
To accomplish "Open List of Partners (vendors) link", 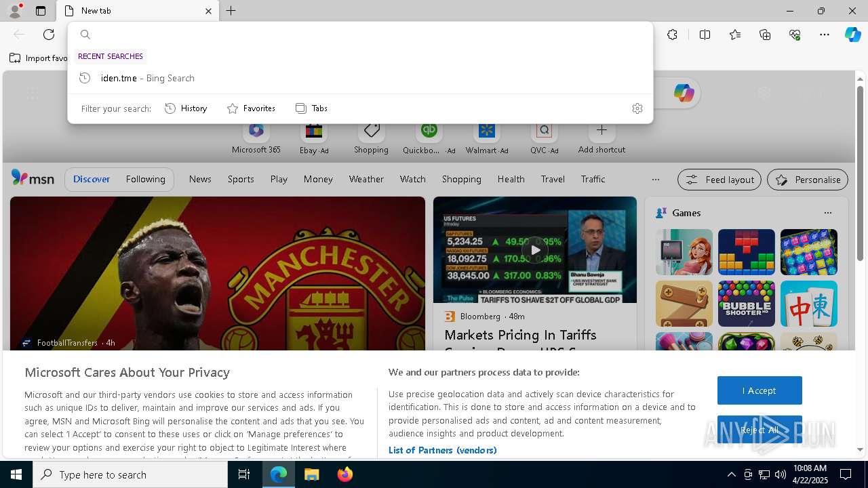I will click(x=443, y=450).
